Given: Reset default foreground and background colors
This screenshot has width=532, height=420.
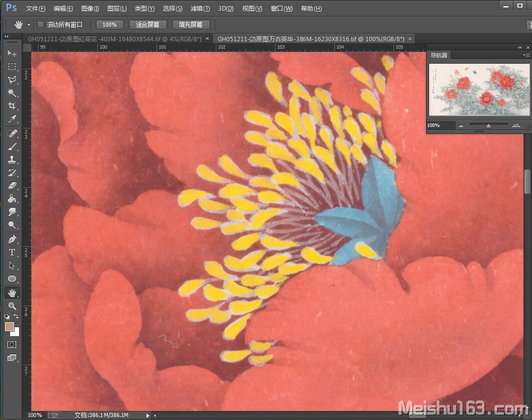Looking at the screenshot, I should click(7, 317).
